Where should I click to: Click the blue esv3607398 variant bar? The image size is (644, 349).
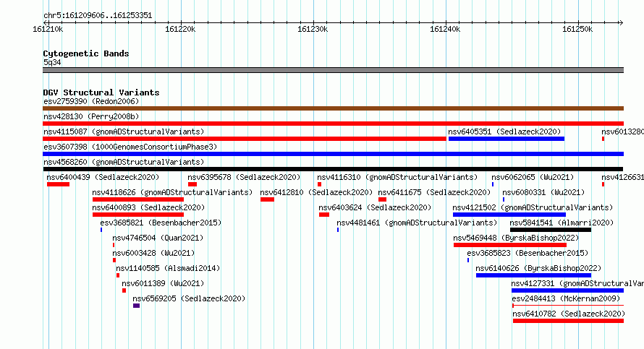(333, 154)
